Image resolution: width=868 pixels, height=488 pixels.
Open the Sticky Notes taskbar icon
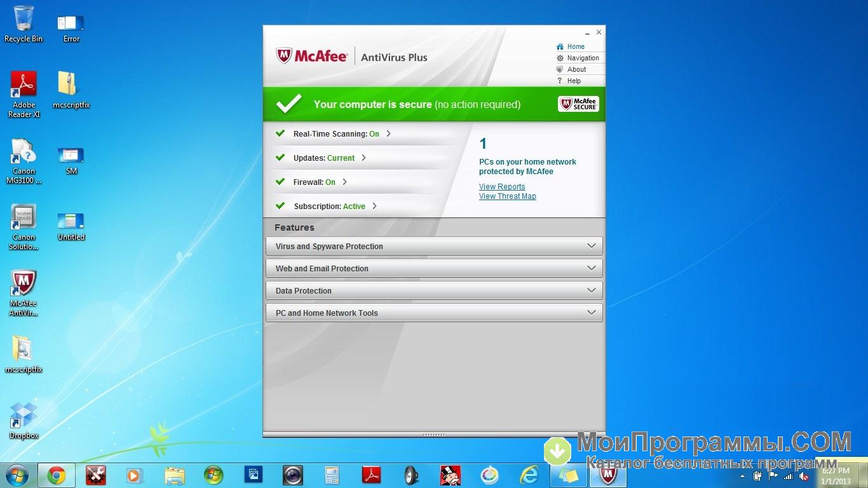(x=567, y=475)
